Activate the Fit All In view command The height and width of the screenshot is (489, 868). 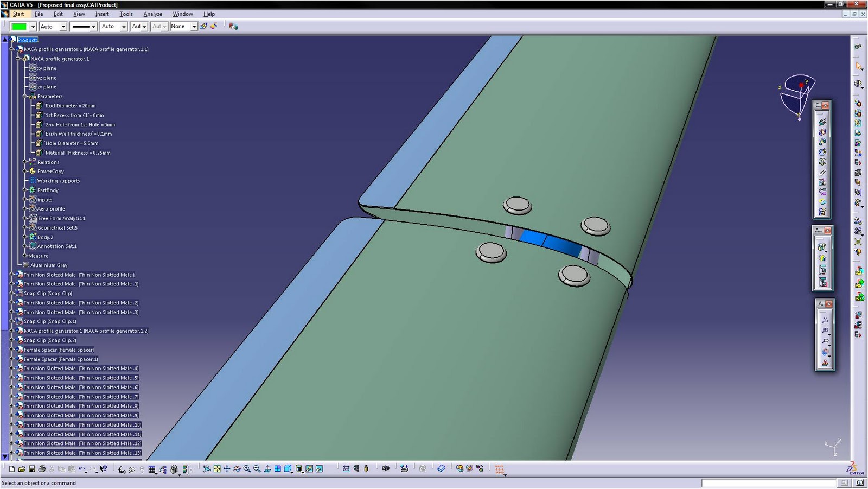click(x=217, y=469)
